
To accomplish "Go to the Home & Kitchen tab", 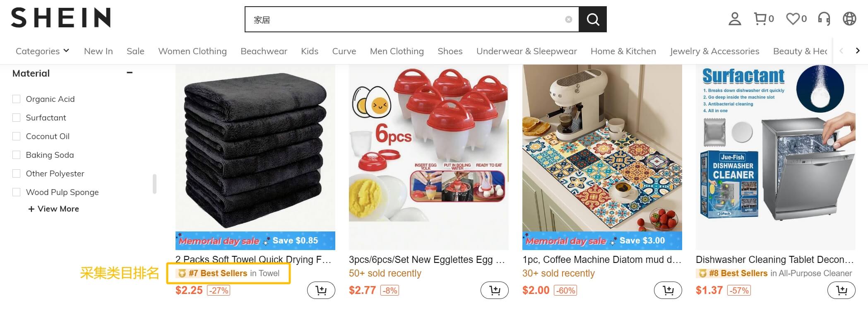I will tap(623, 51).
